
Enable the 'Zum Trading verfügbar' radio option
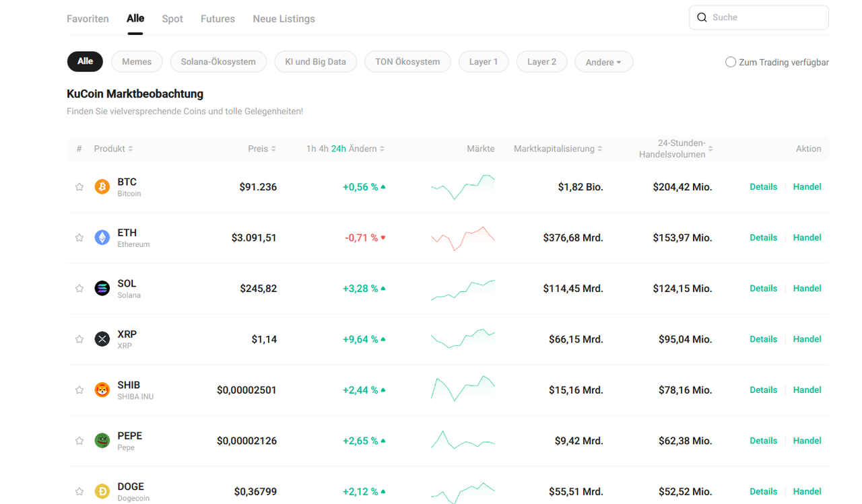(731, 62)
